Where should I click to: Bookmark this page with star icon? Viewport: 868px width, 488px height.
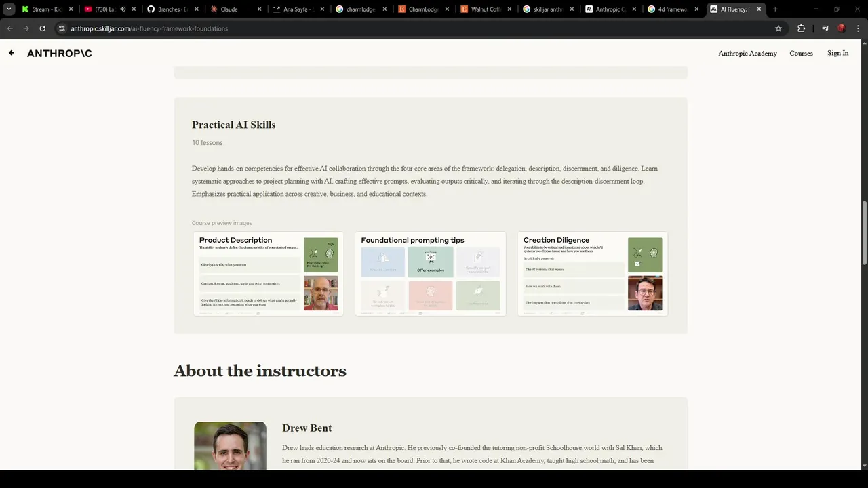[778, 28]
